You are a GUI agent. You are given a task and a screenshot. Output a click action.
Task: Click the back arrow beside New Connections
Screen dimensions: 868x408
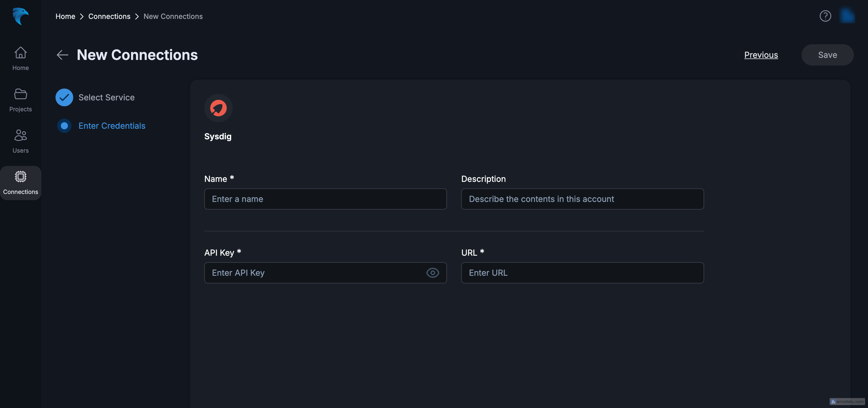point(62,55)
